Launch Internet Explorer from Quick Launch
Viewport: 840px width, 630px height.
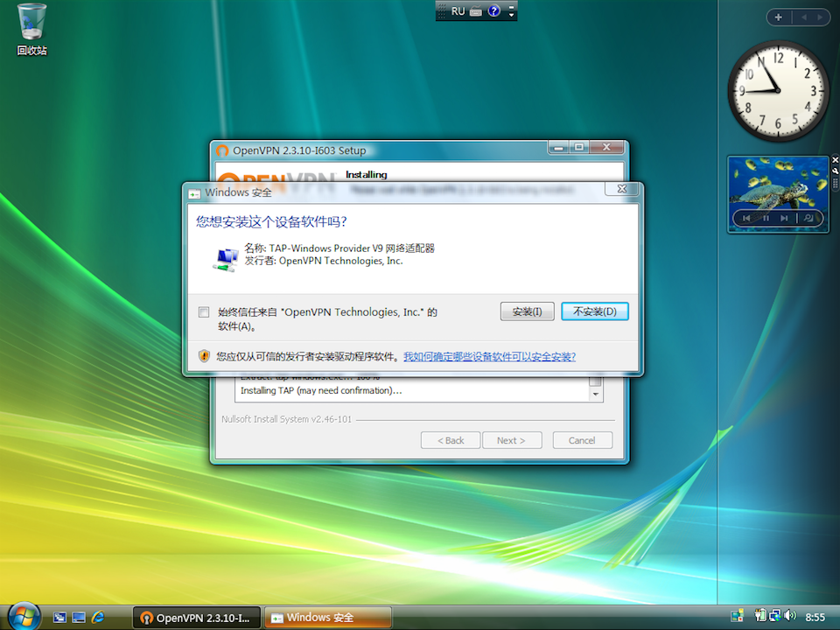point(98,618)
